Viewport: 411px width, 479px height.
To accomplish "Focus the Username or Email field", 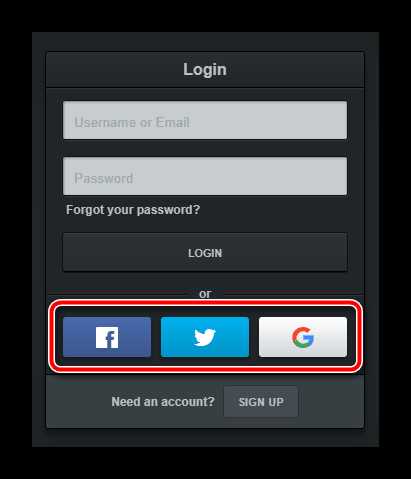I will pyautogui.click(x=205, y=120).
